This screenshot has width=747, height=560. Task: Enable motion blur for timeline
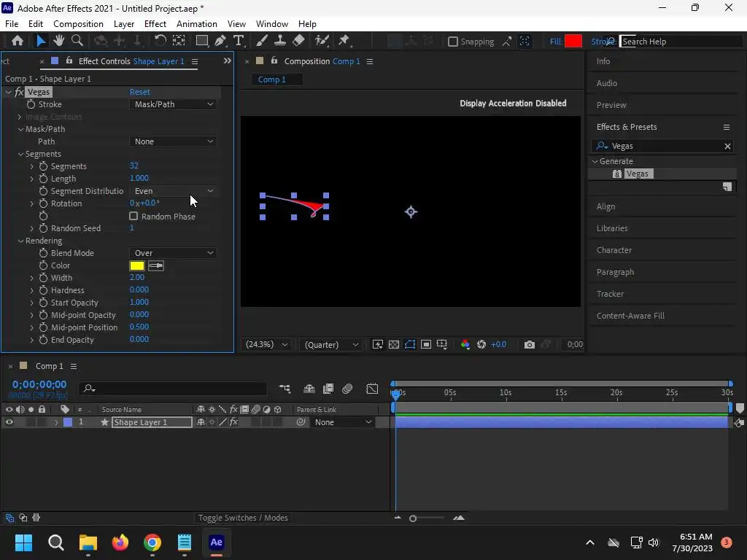(347, 389)
